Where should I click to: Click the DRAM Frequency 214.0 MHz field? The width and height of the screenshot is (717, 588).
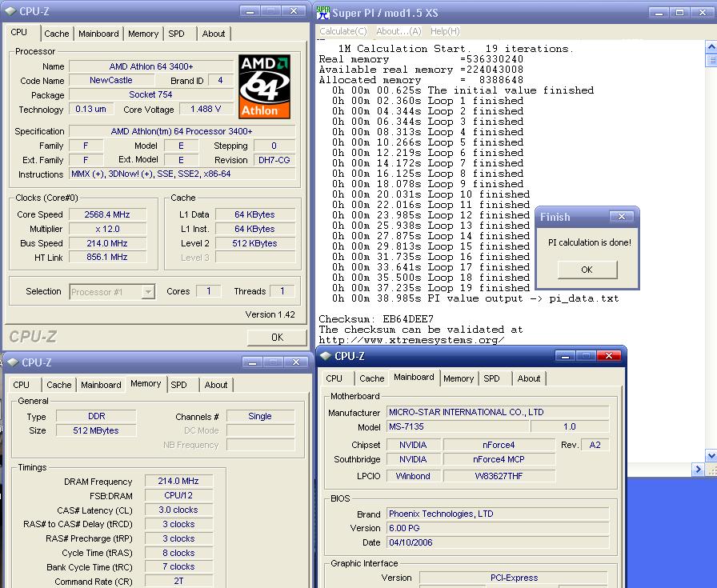pyautogui.click(x=178, y=481)
